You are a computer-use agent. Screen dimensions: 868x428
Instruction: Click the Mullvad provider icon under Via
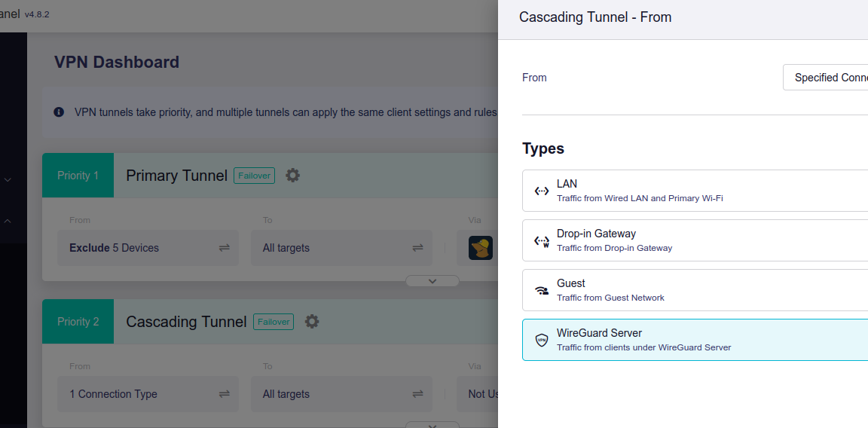tap(481, 248)
